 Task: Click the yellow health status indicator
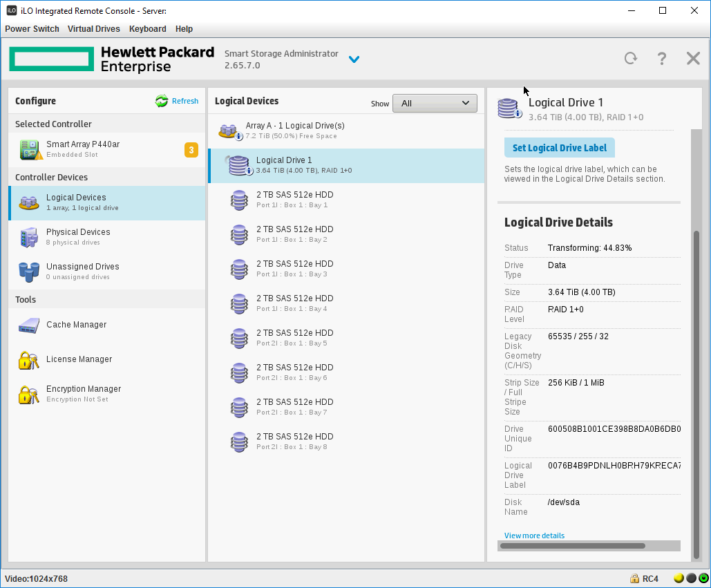[679, 578]
